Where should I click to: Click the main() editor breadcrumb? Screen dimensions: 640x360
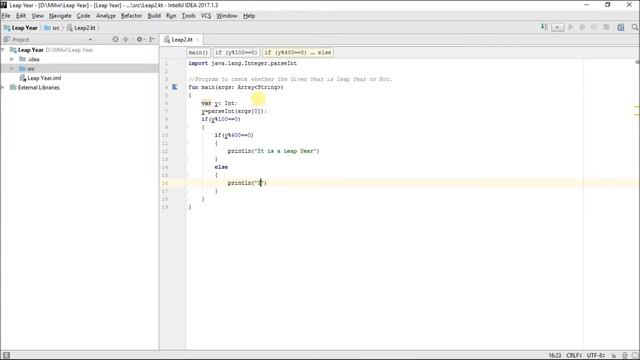pyautogui.click(x=198, y=52)
